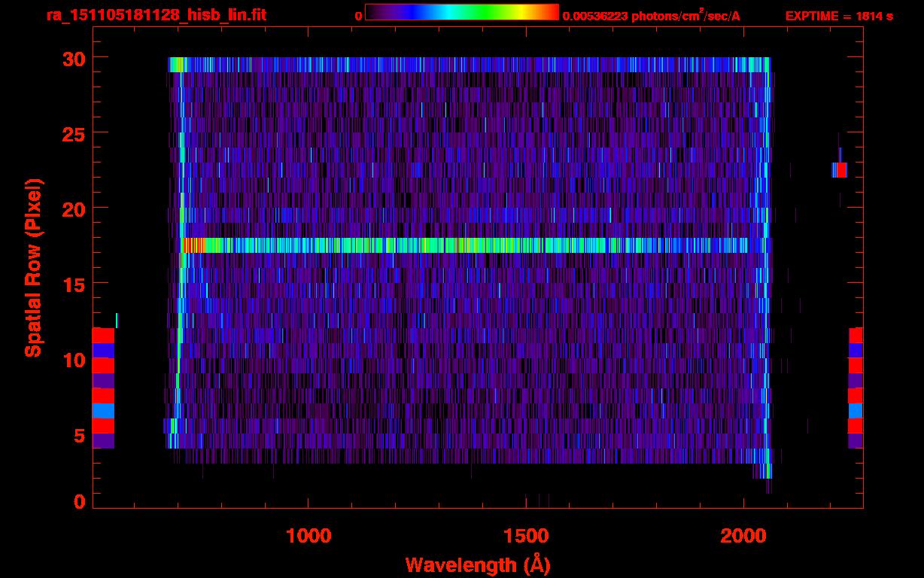The image size is (924, 578).
Task: Pick the red-orange peak at spectrum row start
Action: [194, 245]
